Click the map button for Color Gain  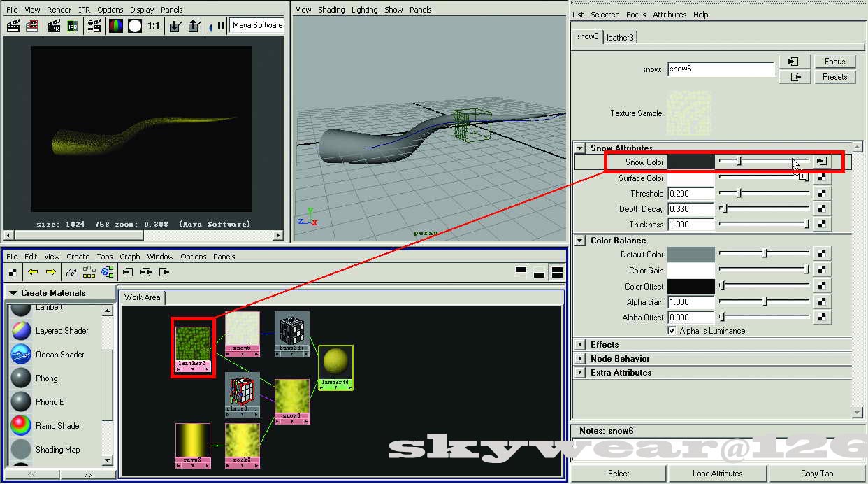pyautogui.click(x=822, y=270)
